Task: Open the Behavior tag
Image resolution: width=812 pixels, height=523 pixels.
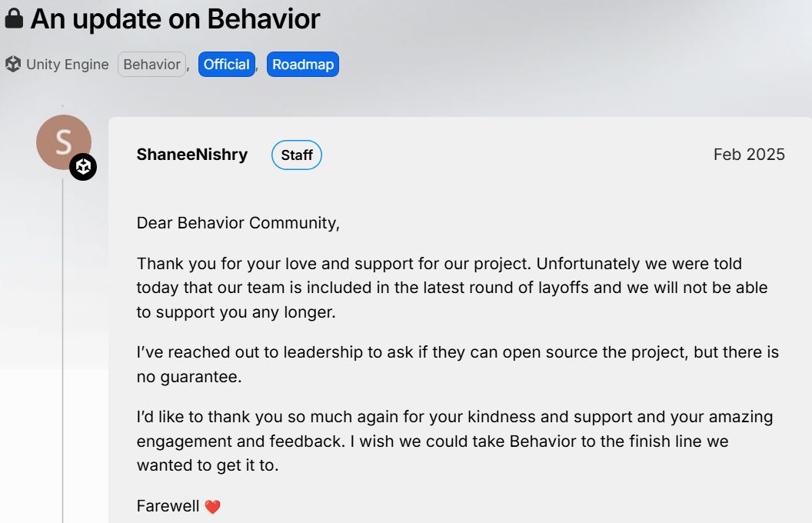Action: coord(151,65)
